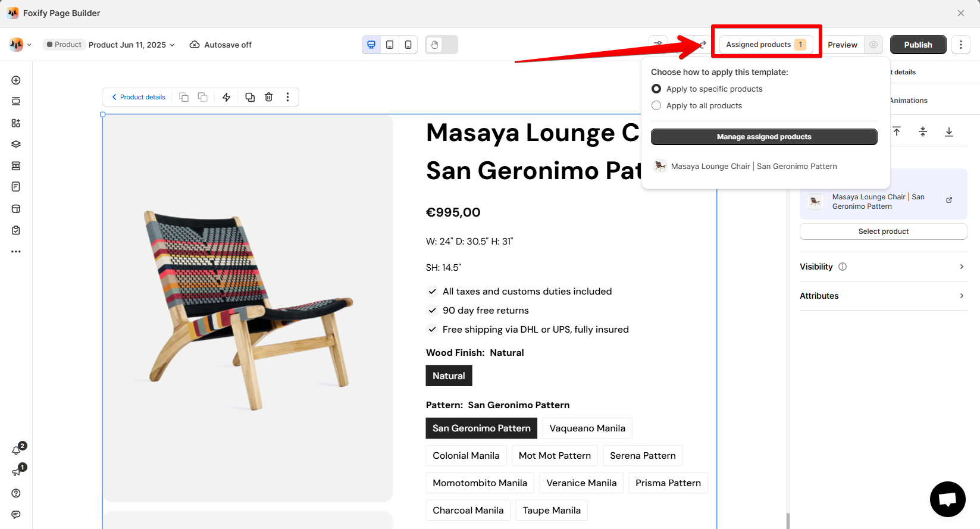Click the redo arrow icon in top bar

[703, 45]
